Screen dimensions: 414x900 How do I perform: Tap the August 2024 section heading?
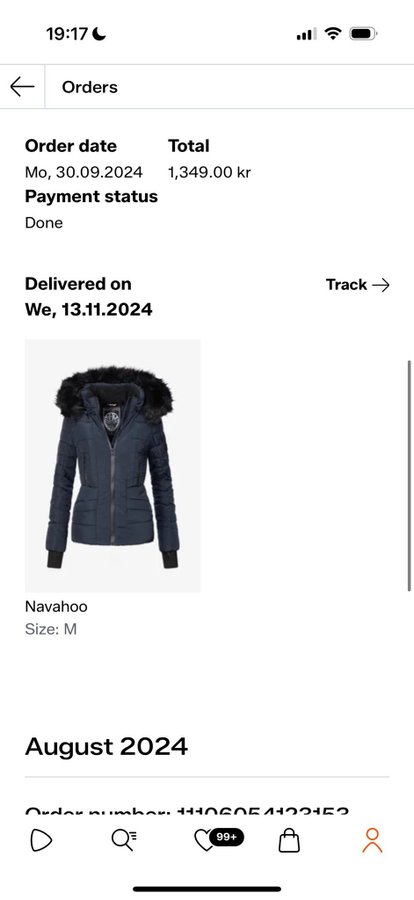click(x=106, y=747)
